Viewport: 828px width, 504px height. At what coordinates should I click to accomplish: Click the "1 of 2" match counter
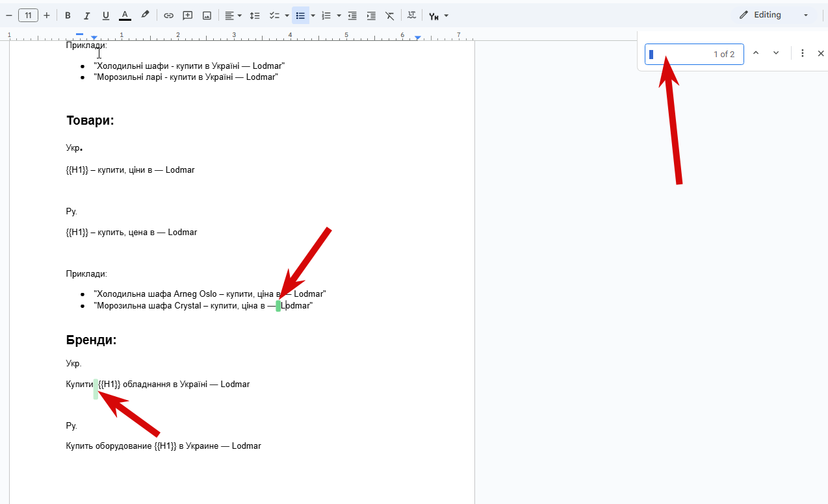(724, 55)
